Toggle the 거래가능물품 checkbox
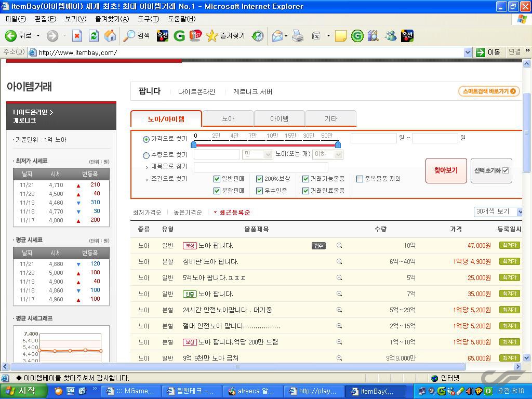This screenshot has height=399, width=532. pos(305,179)
